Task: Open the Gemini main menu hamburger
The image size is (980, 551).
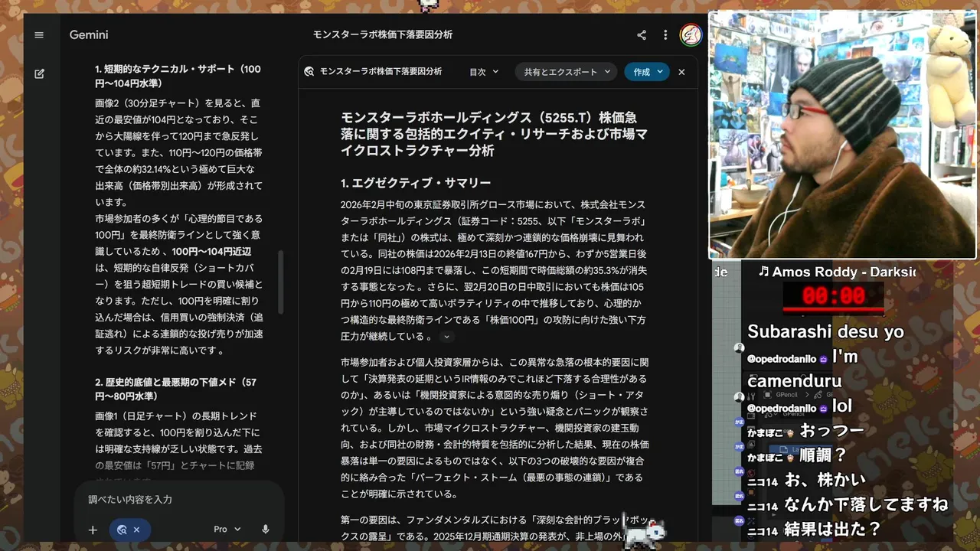Action: tap(39, 35)
